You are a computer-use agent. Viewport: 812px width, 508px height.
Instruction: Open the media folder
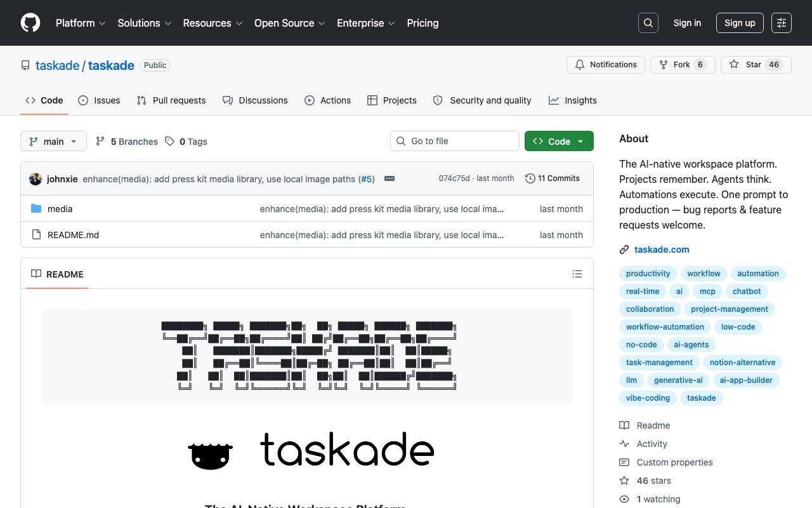click(x=60, y=209)
